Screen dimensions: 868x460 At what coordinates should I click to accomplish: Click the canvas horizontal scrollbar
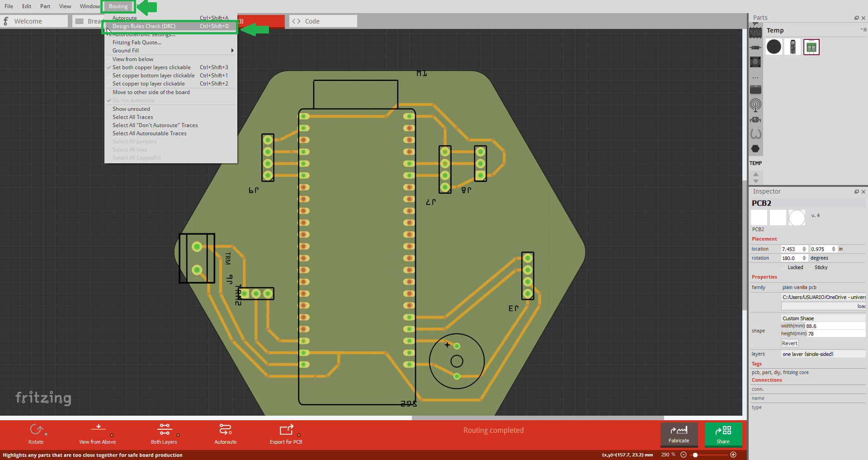pos(538,418)
